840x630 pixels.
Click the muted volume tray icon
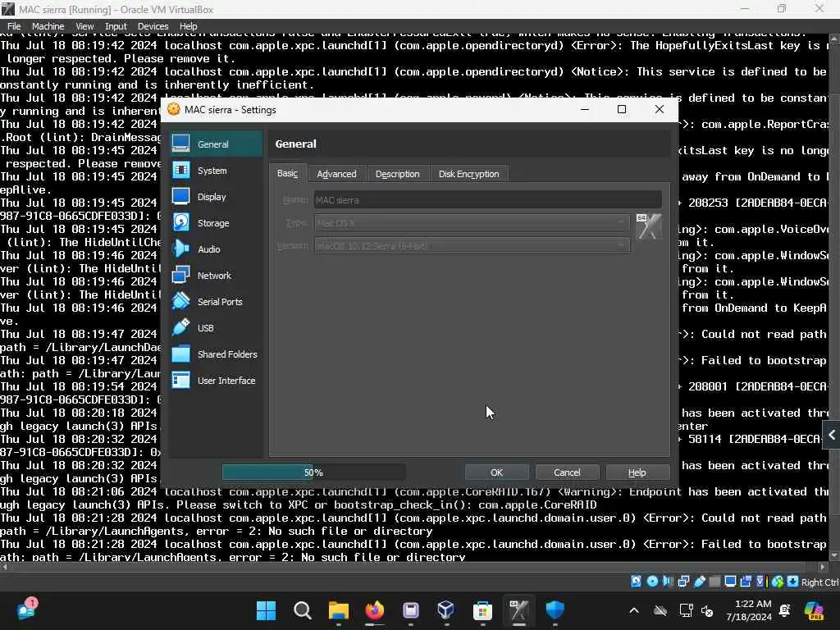707,610
